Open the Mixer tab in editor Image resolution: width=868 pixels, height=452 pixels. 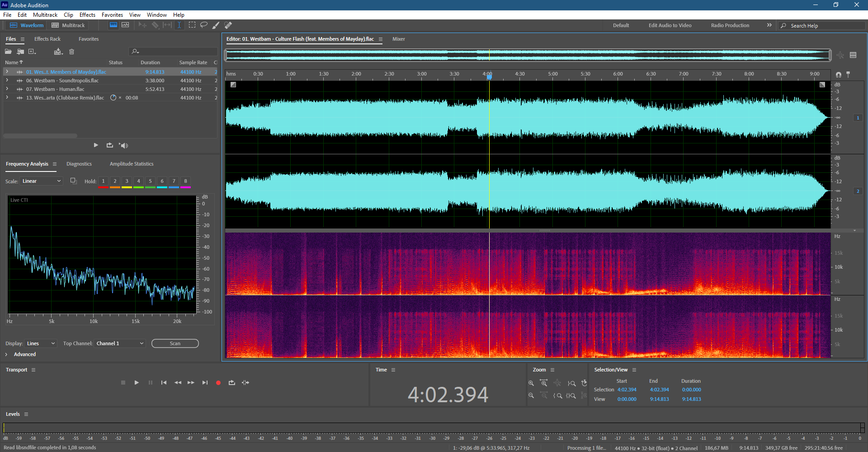pos(399,39)
